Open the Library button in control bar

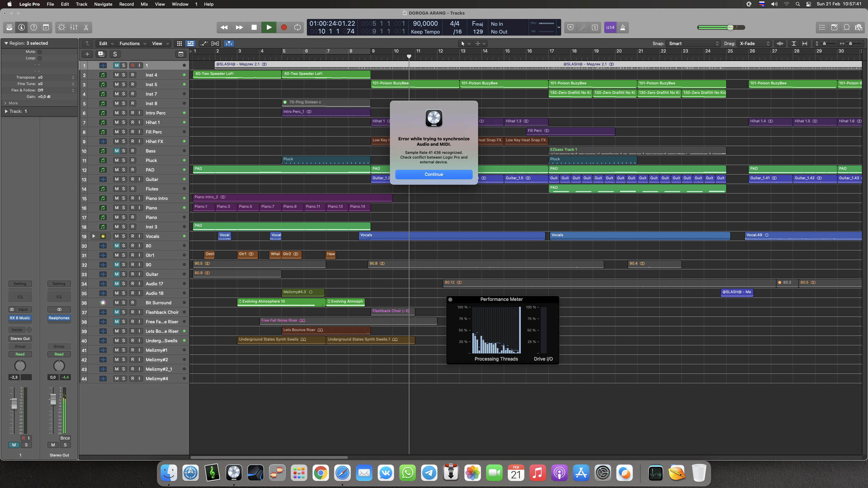[x=9, y=27]
